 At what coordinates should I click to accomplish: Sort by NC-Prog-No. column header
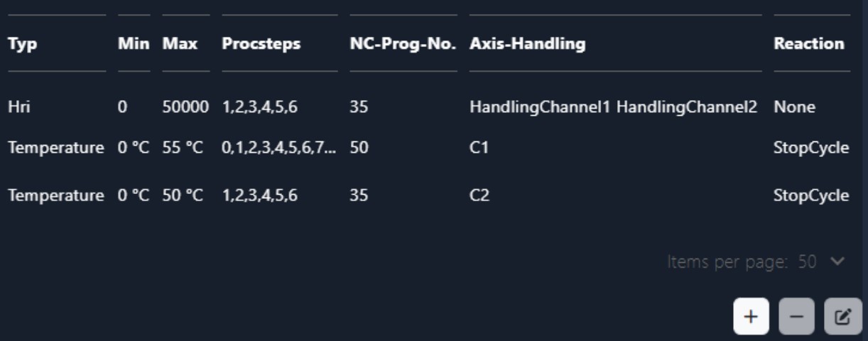coord(403,44)
